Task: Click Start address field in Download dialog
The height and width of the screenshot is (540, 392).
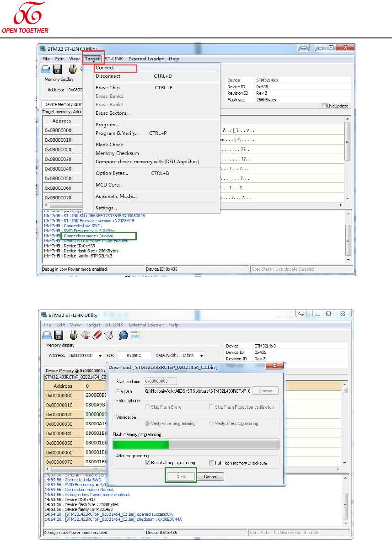Action: [160, 381]
